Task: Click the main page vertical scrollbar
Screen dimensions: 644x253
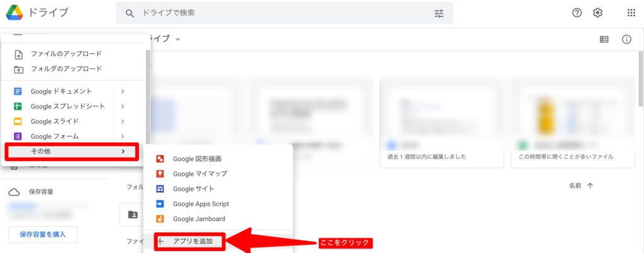Action: 641,78
